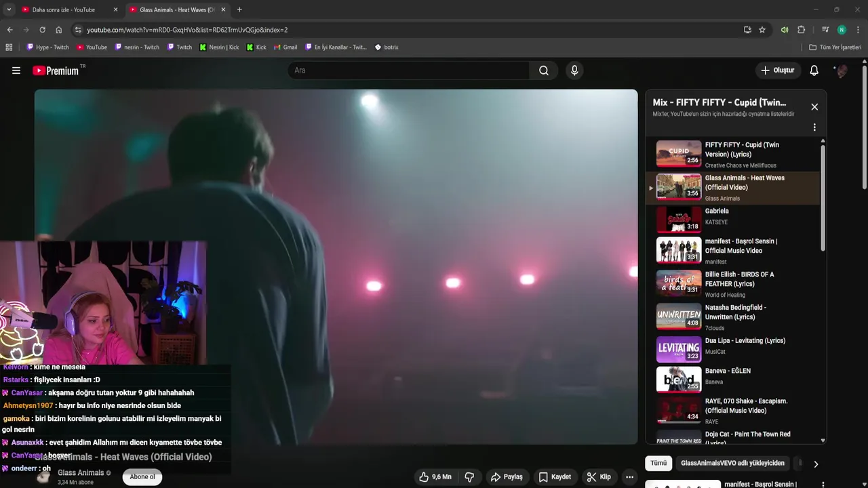This screenshot has height=488, width=868.
Task: Share the video with Paylaş
Action: coord(507,477)
